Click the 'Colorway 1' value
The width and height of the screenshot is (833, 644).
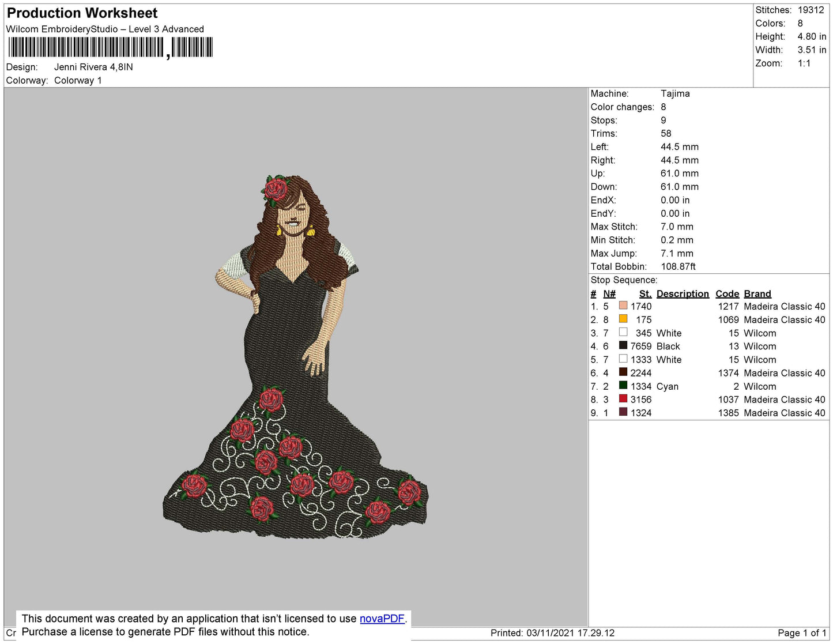tap(78, 80)
